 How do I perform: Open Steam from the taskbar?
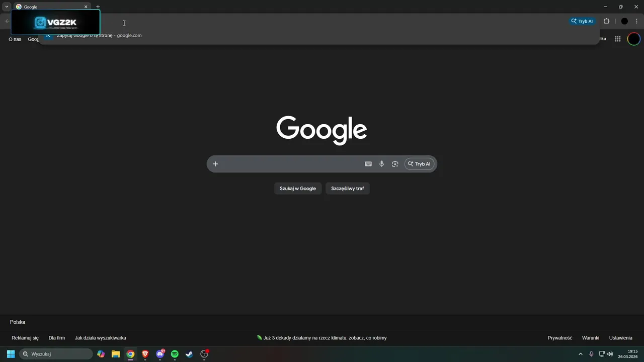[x=189, y=354]
